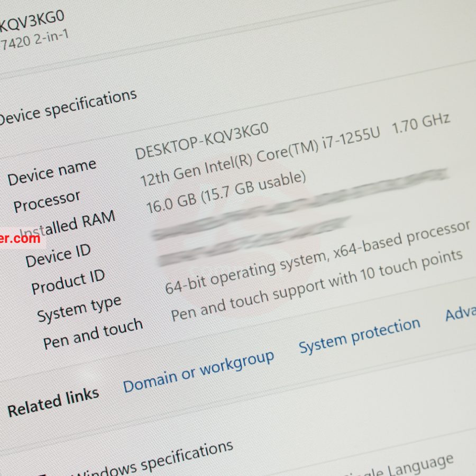Select the 64-bit operating system value
Image resolution: width=476 pixels, height=476 pixels.
pyautogui.click(x=317, y=258)
